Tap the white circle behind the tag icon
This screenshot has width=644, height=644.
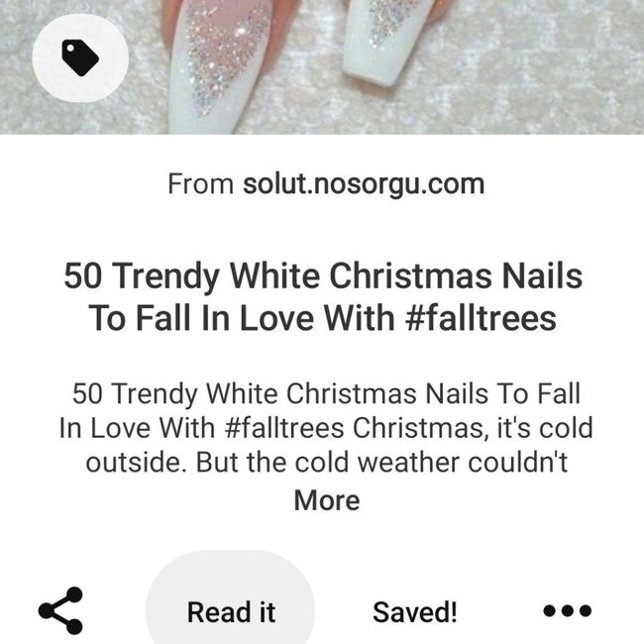(80, 57)
